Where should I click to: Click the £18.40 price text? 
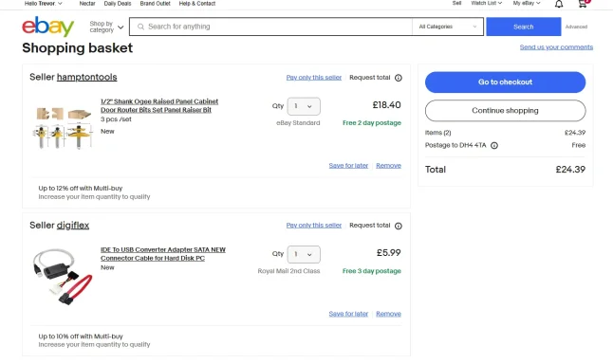386,105
